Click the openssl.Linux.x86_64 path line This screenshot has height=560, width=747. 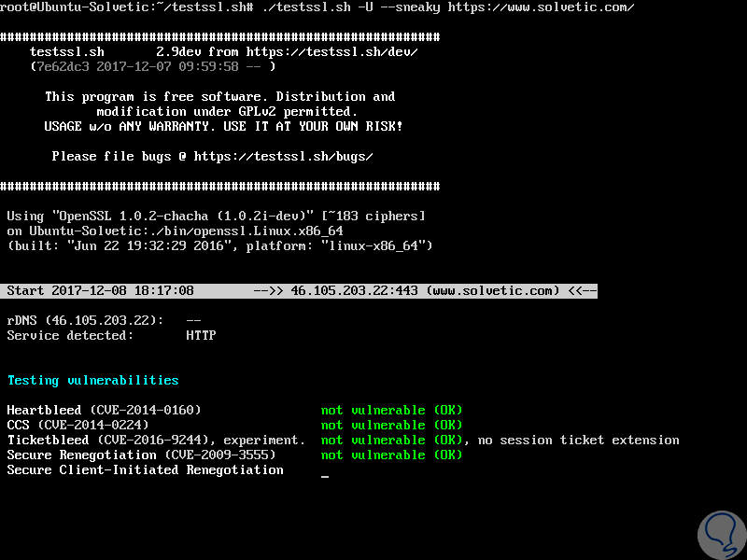(x=175, y=231)
